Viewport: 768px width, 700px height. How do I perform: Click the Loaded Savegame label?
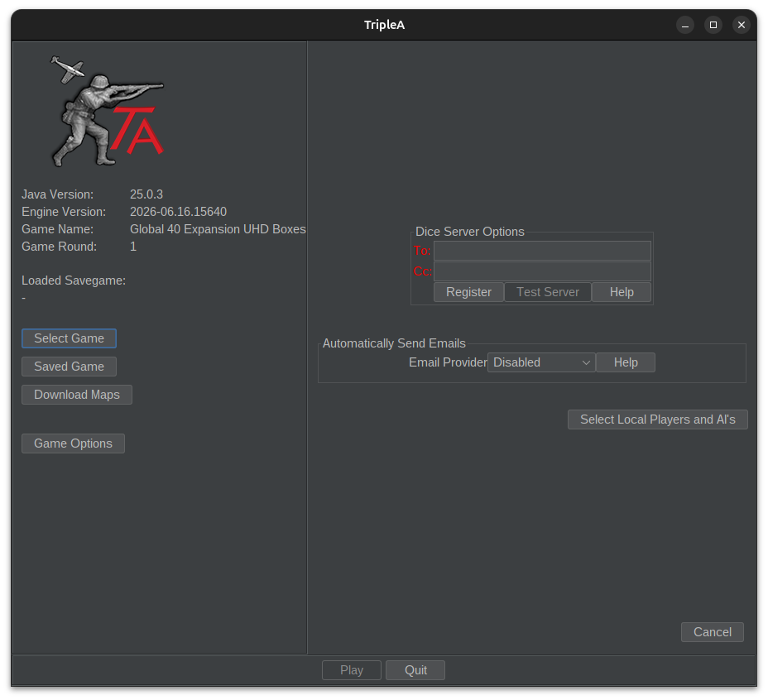tap(74, 280)
